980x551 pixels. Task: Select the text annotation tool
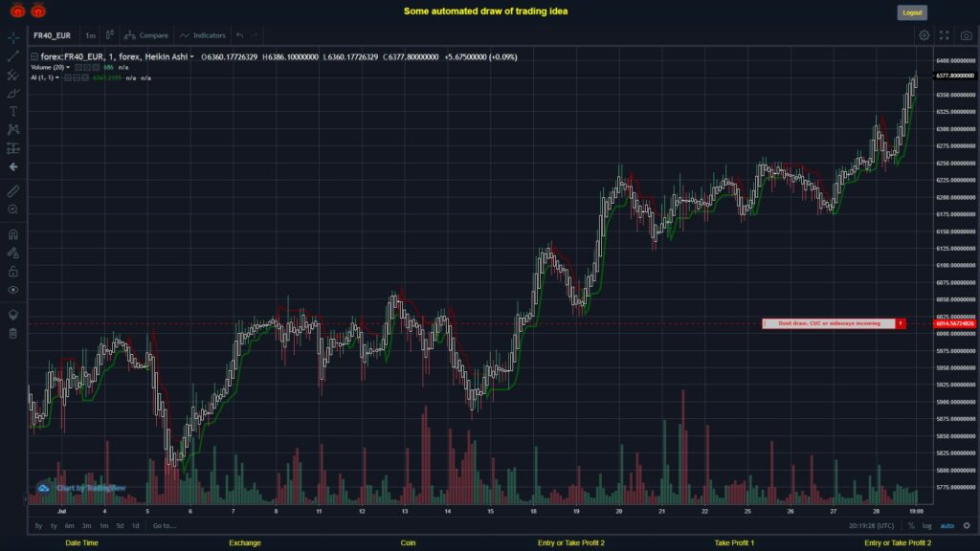tap(13, 111)
